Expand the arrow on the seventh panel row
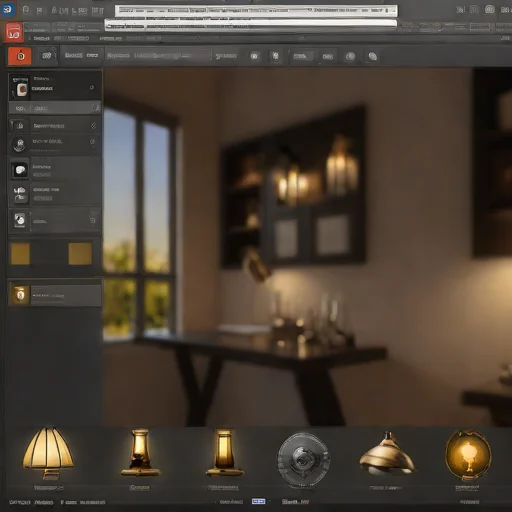 click(93, 220)
